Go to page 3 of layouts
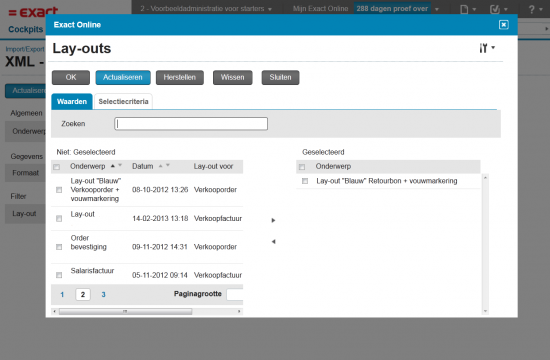Screen dimensions: 550x360 click(x=103, y=294)
